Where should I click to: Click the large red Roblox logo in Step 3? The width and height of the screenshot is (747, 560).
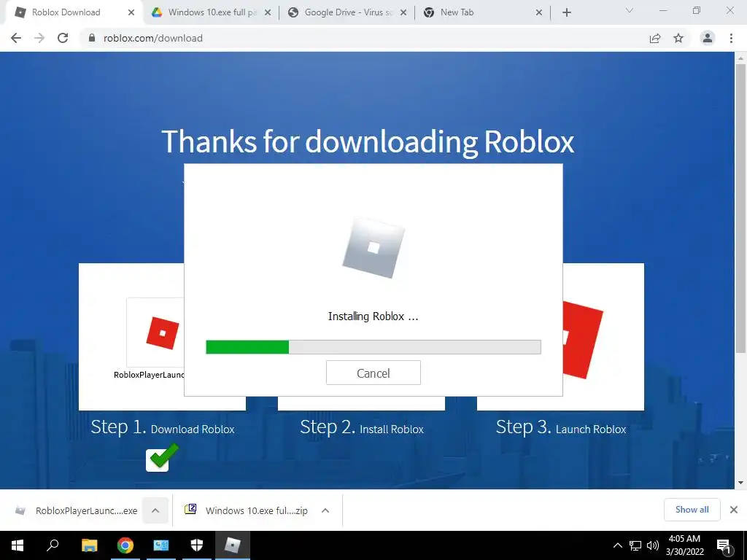[583, 340]
